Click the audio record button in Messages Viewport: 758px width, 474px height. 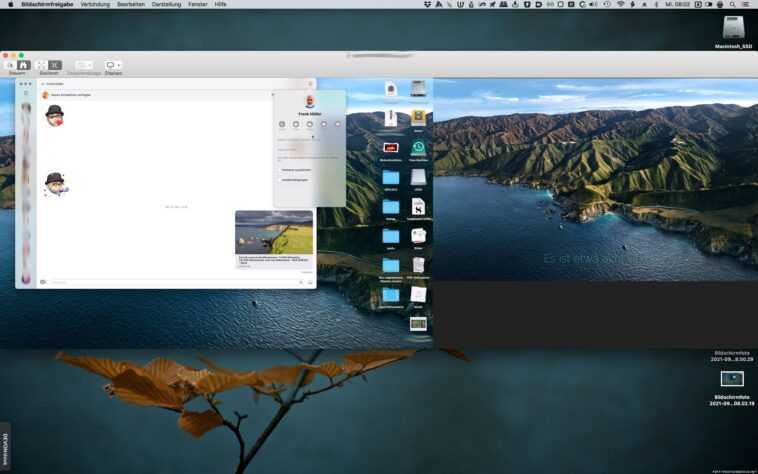[x=301, y=282]
